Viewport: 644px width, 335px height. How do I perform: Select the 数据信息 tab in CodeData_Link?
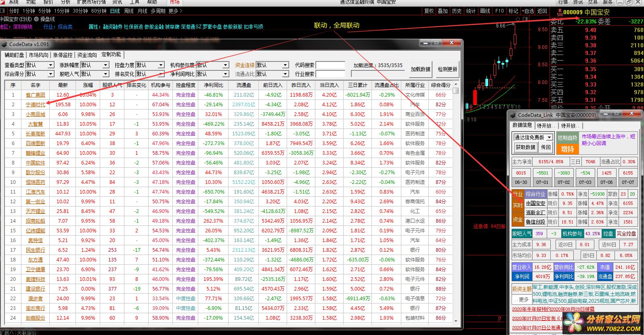tap(522, 125)
